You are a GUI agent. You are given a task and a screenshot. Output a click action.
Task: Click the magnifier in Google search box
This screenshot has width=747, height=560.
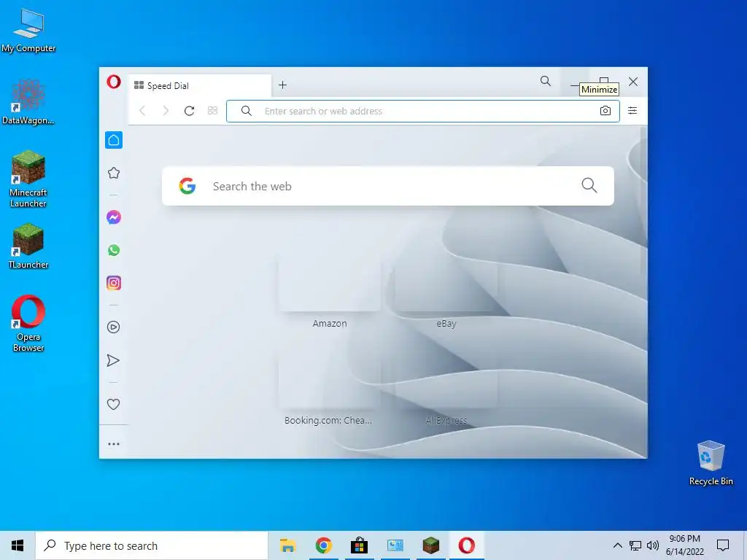pyautogui.click(x=589, y=185)
